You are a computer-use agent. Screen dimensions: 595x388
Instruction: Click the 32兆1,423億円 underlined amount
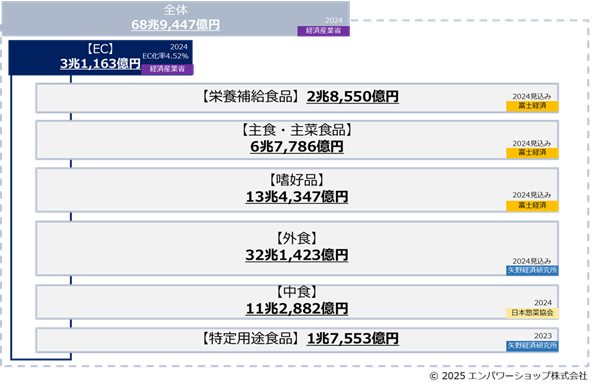[297, 255]
